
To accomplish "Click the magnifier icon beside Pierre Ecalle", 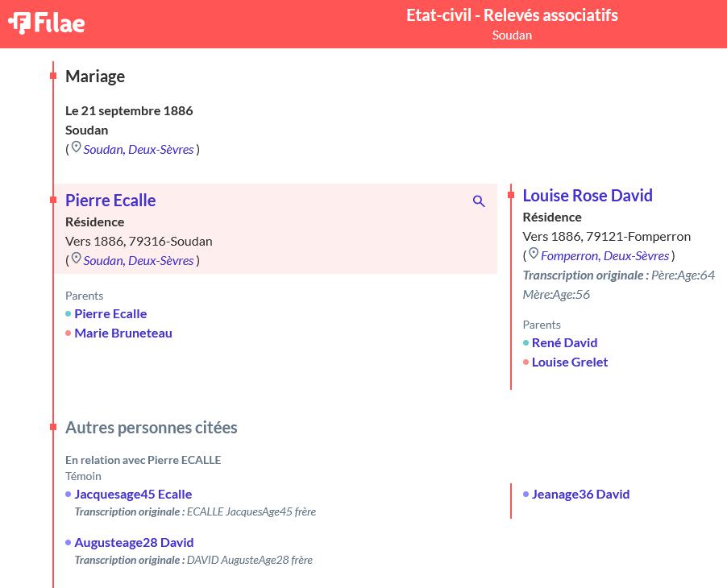I will (479, 201).
